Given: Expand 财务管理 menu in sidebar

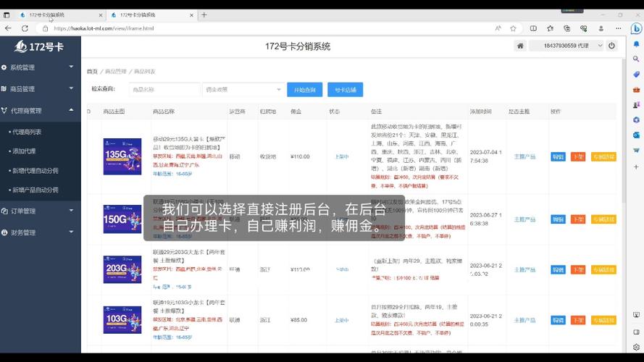Looking at the screenshot, I should 41,232.
